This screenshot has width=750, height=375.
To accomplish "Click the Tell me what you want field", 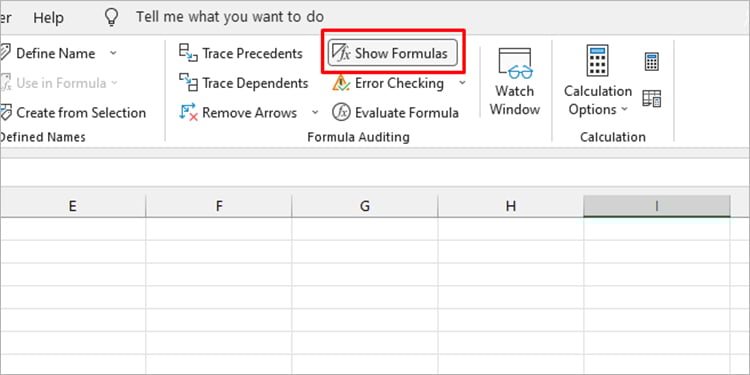I will 230,17.
